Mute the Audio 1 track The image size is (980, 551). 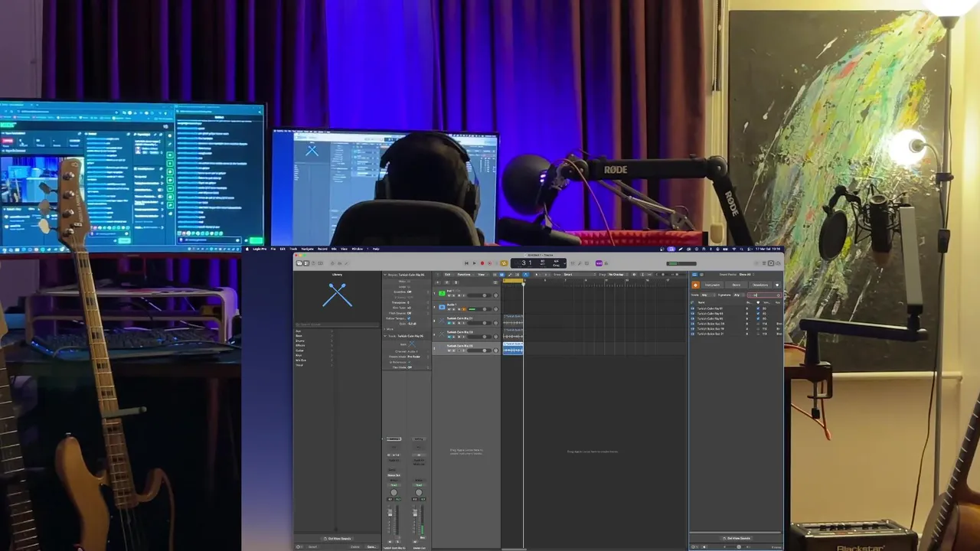pos(449,309)
